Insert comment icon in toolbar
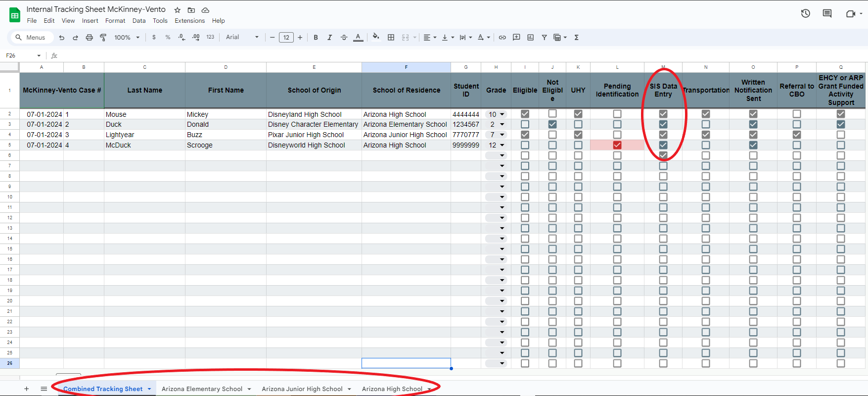Screen dimensions: 868x396 (516, 38)
